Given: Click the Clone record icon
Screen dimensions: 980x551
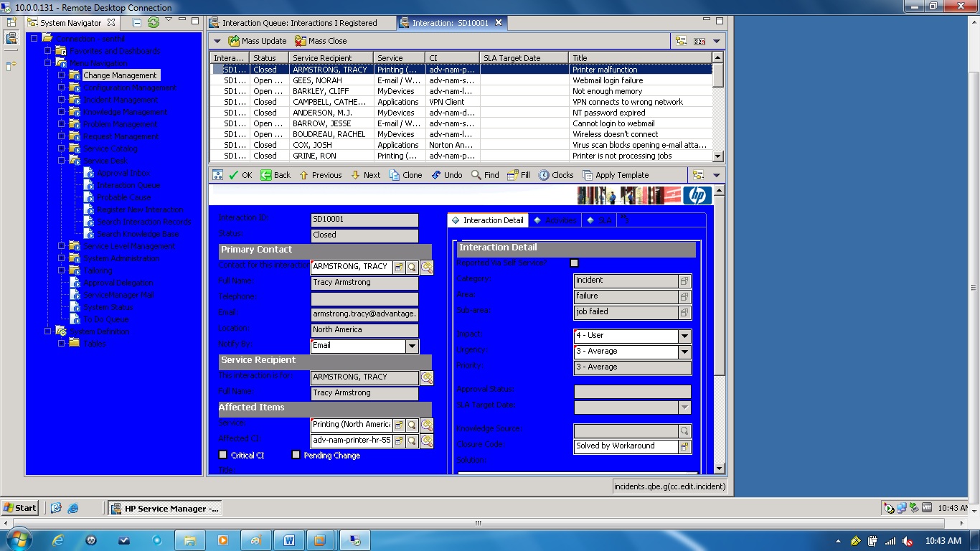Looking at the screenshot, I should tap(393, 174).
